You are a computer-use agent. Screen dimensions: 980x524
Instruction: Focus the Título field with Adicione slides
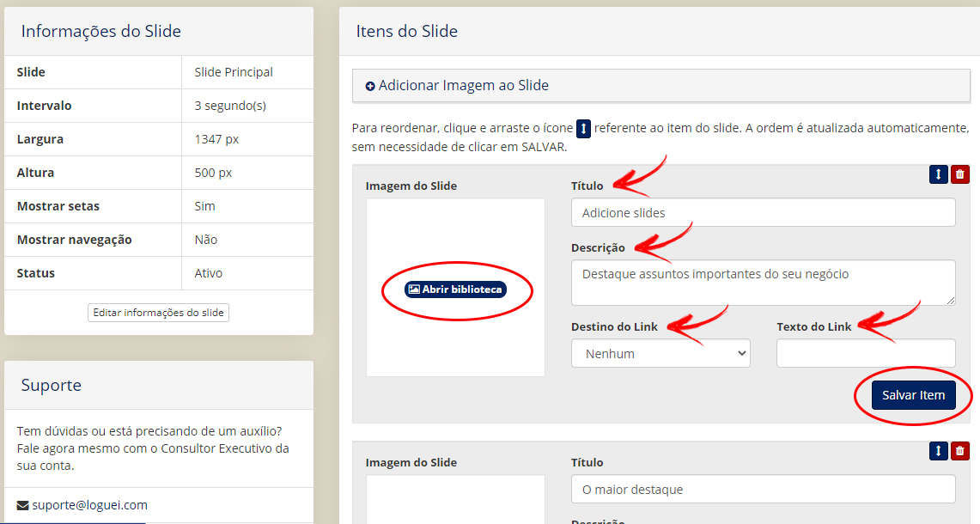[x=763, y=212]
